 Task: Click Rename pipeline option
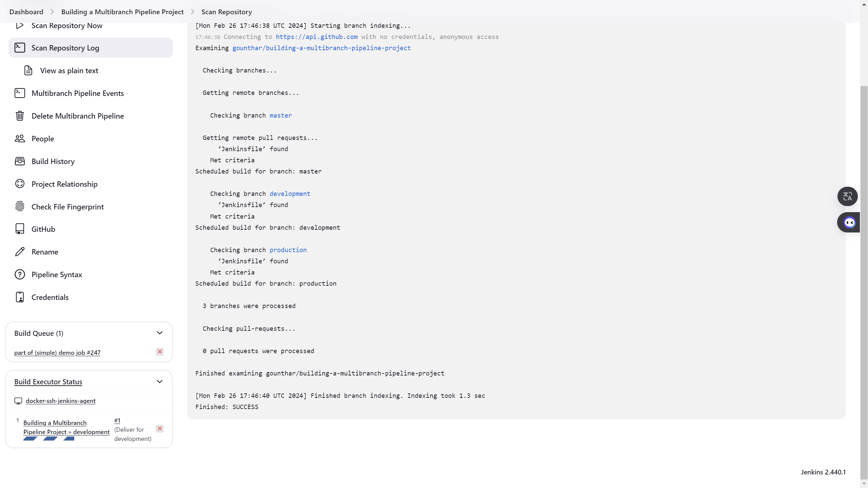(x=45, y=251)
